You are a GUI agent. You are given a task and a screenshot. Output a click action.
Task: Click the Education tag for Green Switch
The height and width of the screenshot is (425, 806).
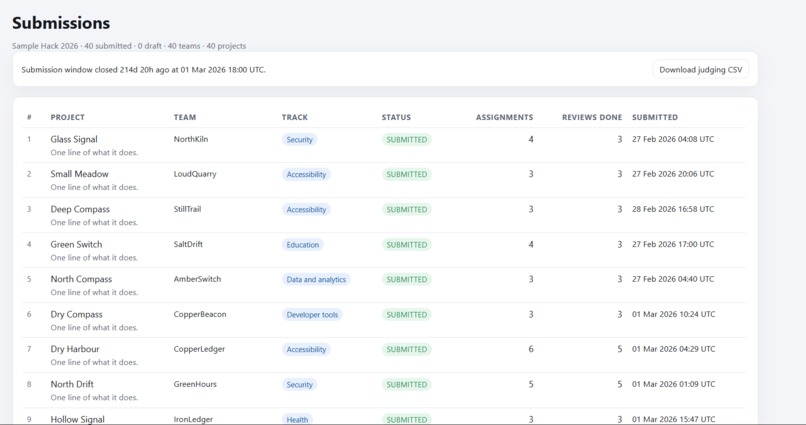coord(303,245)
